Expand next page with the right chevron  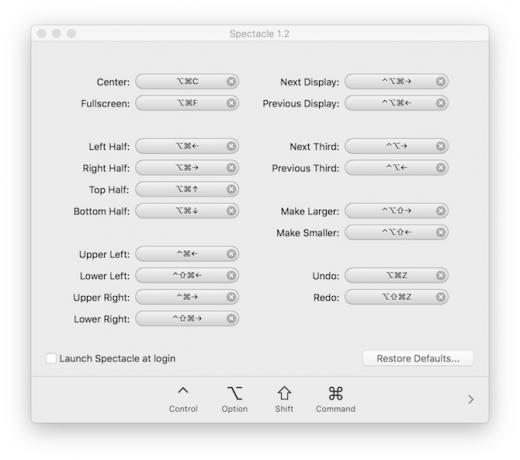470,399
